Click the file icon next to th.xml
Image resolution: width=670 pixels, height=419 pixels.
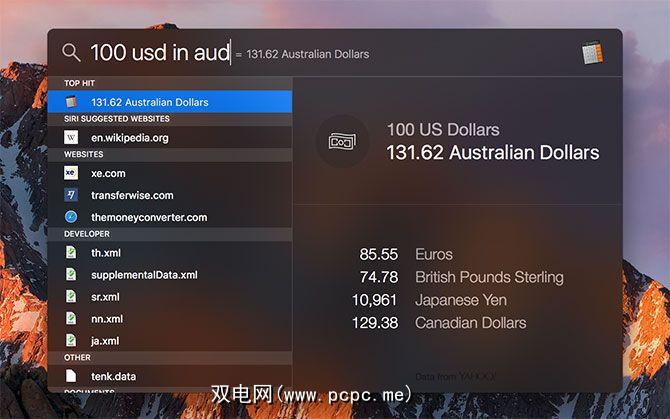pyautogui.click(x=71, y=252)
